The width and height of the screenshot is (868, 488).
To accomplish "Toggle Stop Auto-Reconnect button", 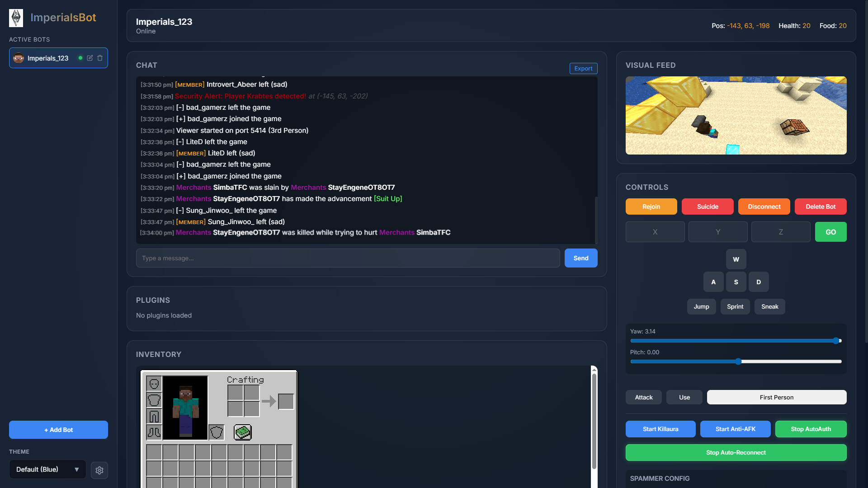I will (x=736, y=452).
